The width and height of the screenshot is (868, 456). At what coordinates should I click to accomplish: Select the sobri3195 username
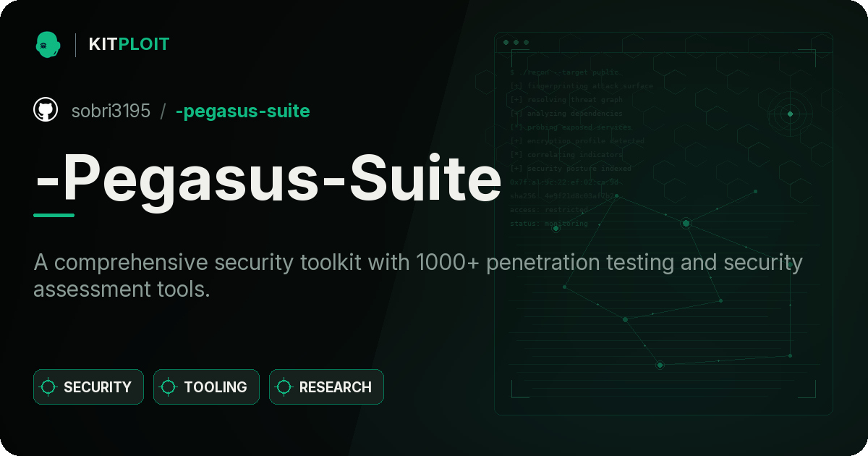(111, 111)
